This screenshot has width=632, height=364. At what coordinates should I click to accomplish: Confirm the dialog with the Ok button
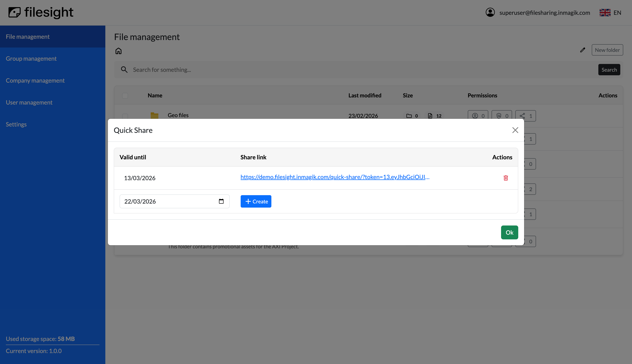click(509, 232)
